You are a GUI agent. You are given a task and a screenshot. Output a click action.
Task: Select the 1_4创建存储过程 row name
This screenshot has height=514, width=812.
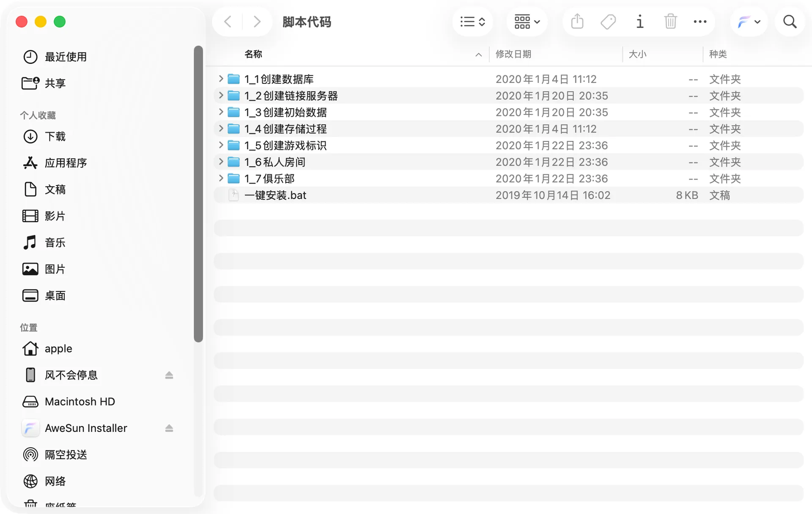coord(285,129)
